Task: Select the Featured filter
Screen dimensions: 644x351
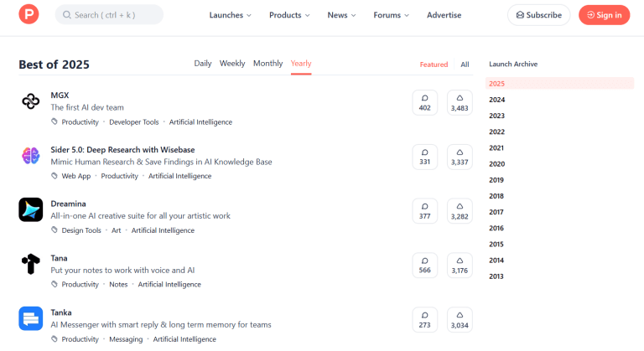Action: pyautogui.click(x=434, y=65)
